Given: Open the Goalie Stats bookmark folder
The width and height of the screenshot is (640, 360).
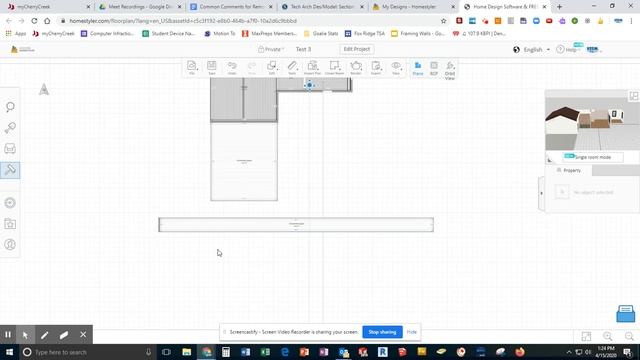Looking at the screenshot, I should pyautogui.click(x=321, y=33).
